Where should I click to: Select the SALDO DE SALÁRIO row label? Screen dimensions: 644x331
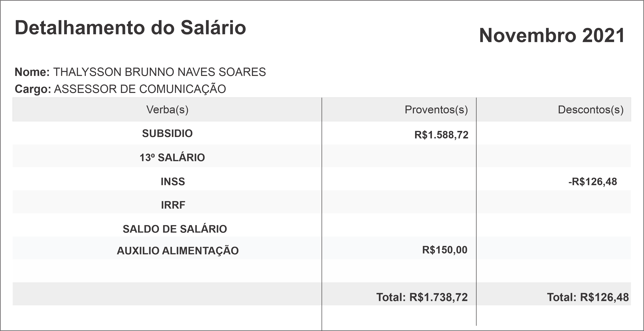click(175, 229)
